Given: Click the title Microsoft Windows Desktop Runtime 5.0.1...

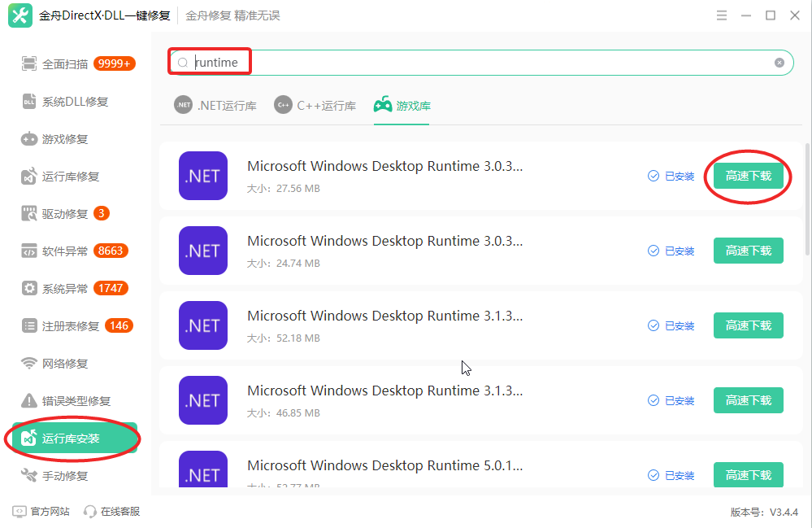Looking at the screenshot, I should click(x=384, y=465).
